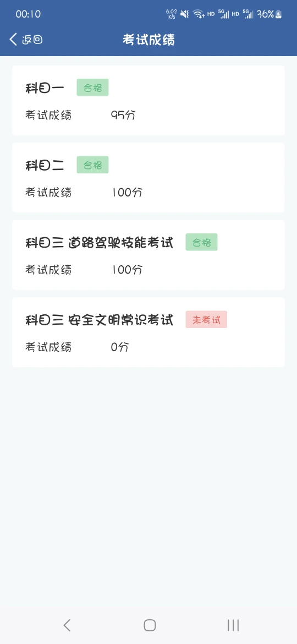Tap the back chevron arrow
Screen dimensions: 297x644
[14, 40]
